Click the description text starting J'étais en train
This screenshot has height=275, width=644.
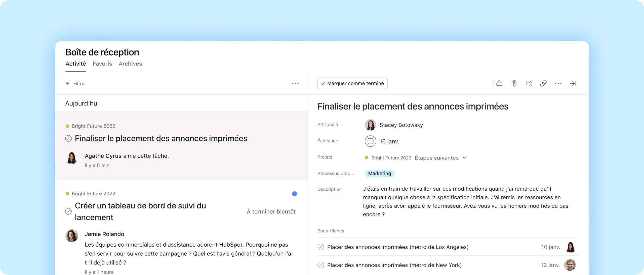coord(466,201)
